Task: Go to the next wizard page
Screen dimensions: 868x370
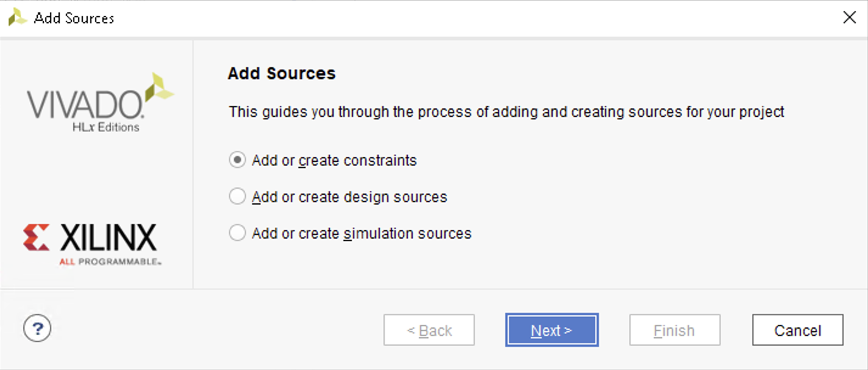Action: (x=551, y=330)
